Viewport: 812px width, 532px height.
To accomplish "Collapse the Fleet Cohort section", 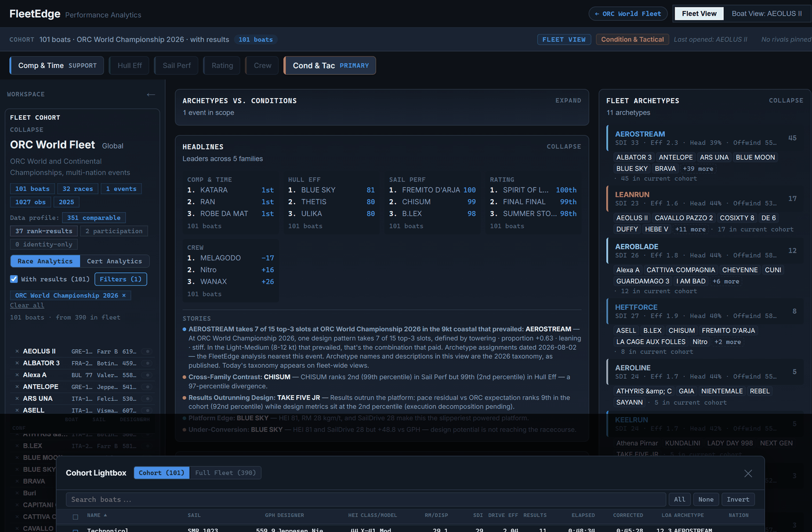I will 27,130.
